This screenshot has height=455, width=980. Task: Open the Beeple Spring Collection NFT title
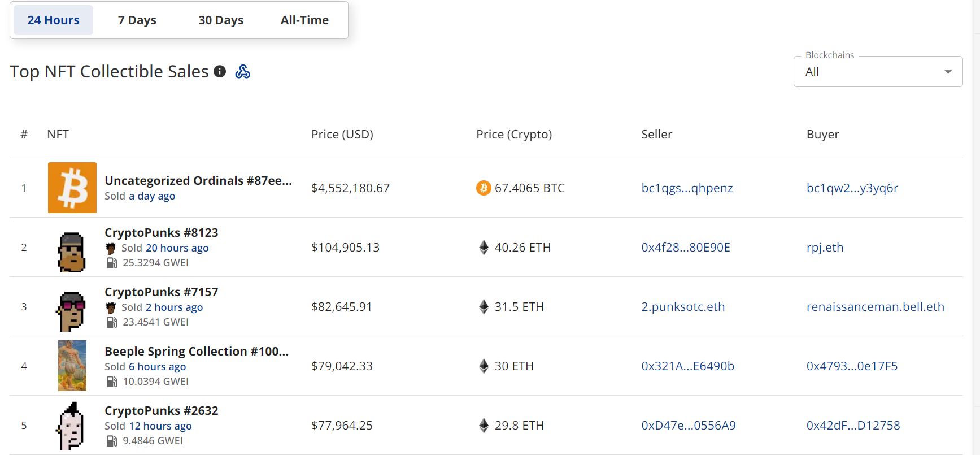coord(197,351)
